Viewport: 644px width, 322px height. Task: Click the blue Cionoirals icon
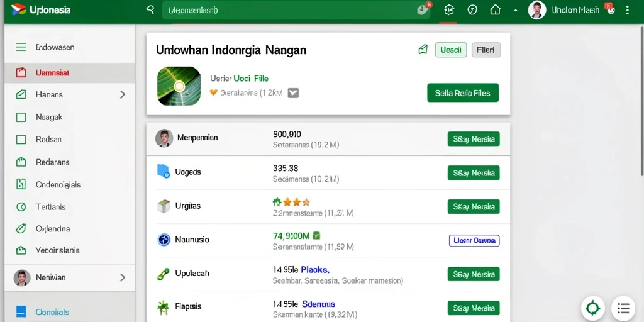point(21,311)
